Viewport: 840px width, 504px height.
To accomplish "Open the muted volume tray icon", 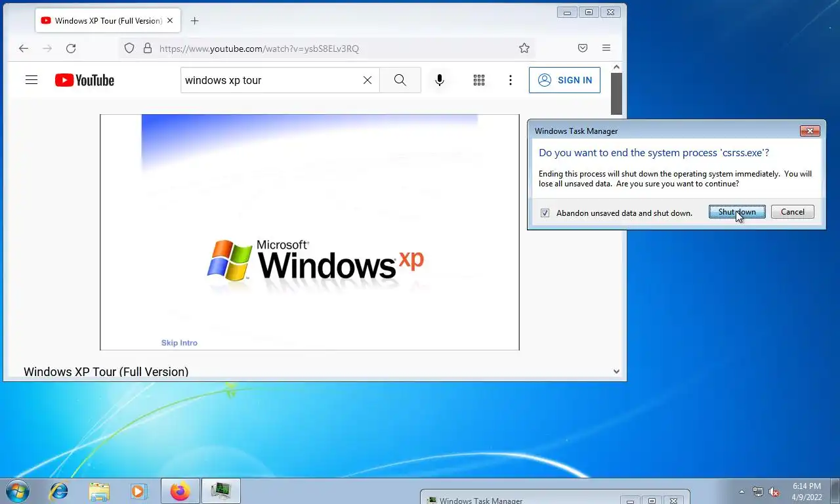I will (x=774, y=492).
